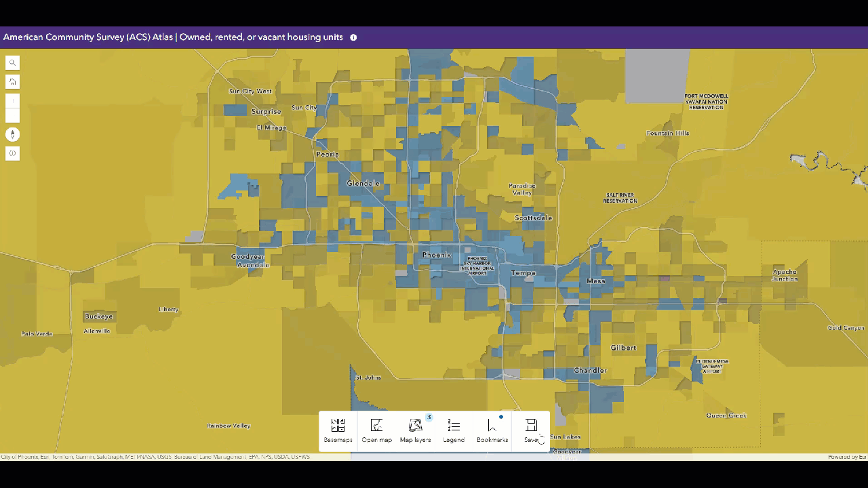The width and height of the screenshot is (868, 488).
Task: Show the Map layers panel
Action: click(415, 430)
